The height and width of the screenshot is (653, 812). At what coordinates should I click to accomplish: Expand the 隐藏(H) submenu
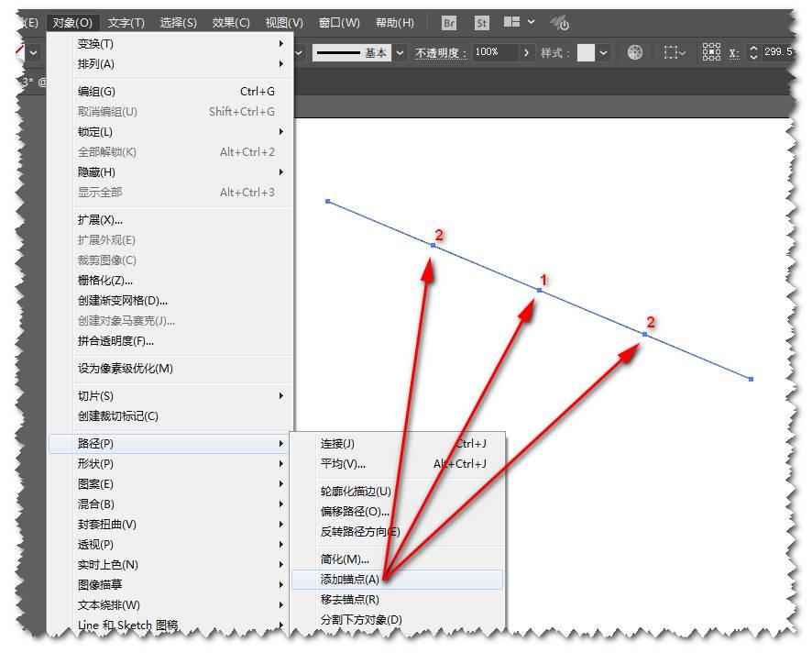tap(170, 172)
